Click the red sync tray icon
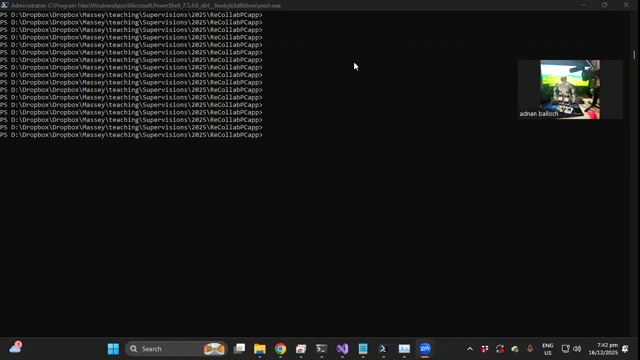 (x=500, y=349)
